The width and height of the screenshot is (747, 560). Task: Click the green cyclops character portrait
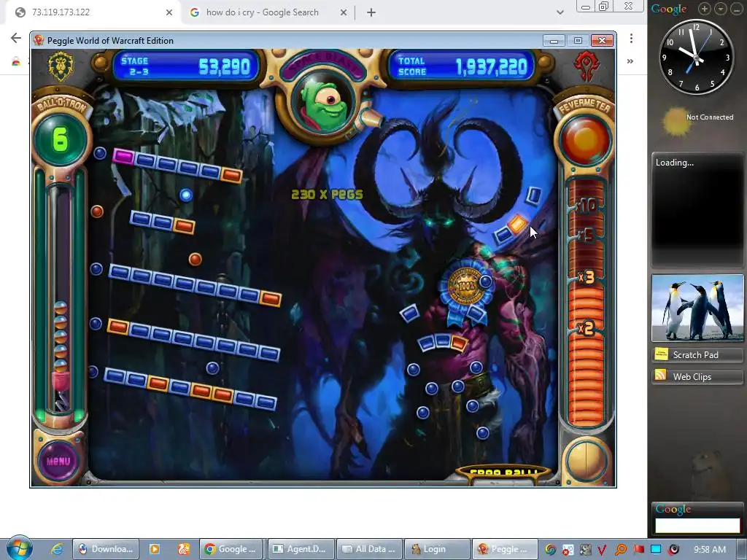click(x=322, y=105)
